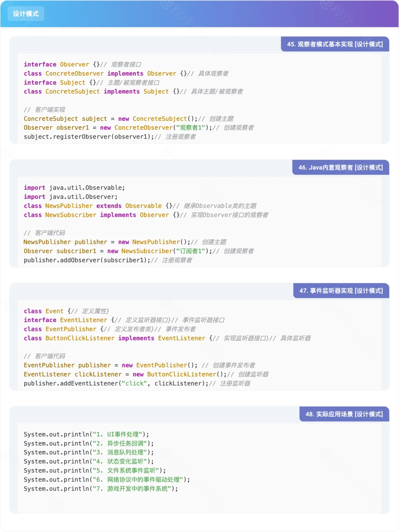Viewport: 399px width, 532px height.
Task: Click println line '1. UI事件处理'
Action: (86, 434)
